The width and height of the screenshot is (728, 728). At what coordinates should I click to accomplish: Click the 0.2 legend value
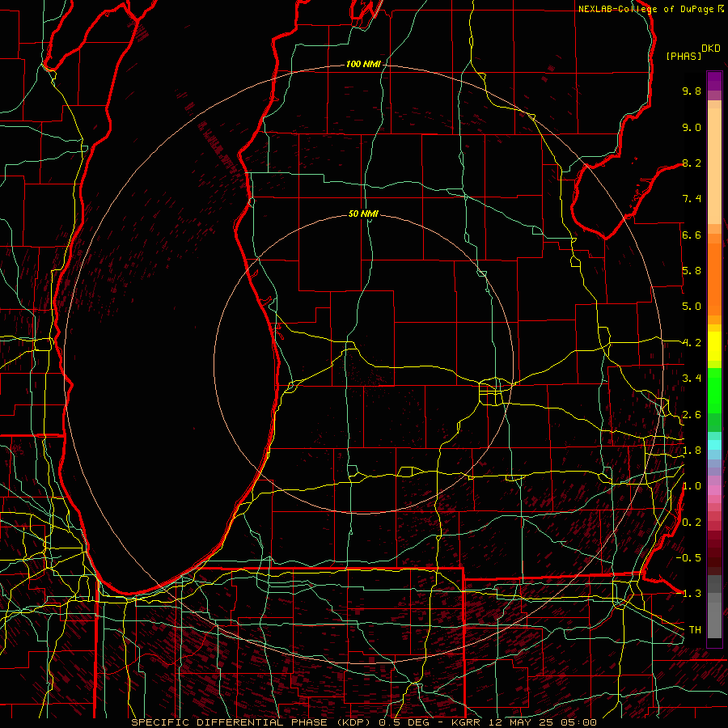[x=692, y=523]
